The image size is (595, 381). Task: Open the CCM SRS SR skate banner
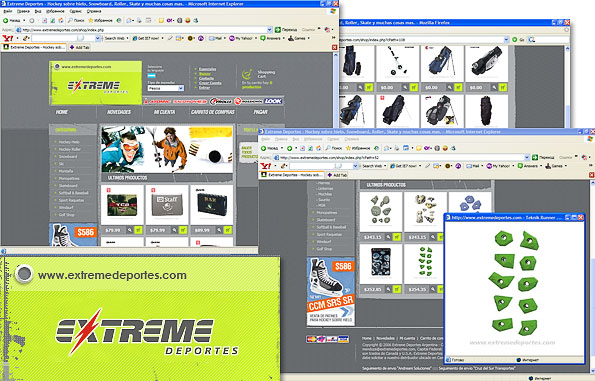[x=331, y=291]
